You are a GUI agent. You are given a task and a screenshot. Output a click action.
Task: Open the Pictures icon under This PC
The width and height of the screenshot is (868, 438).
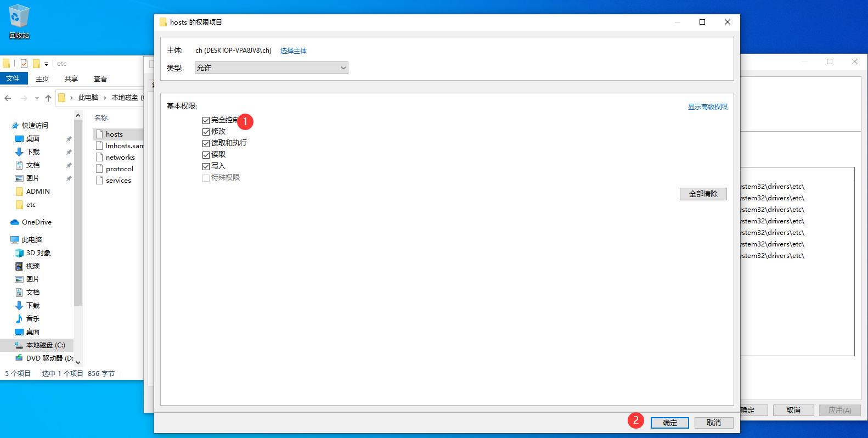pyautogui.click(x=19, y=279)
